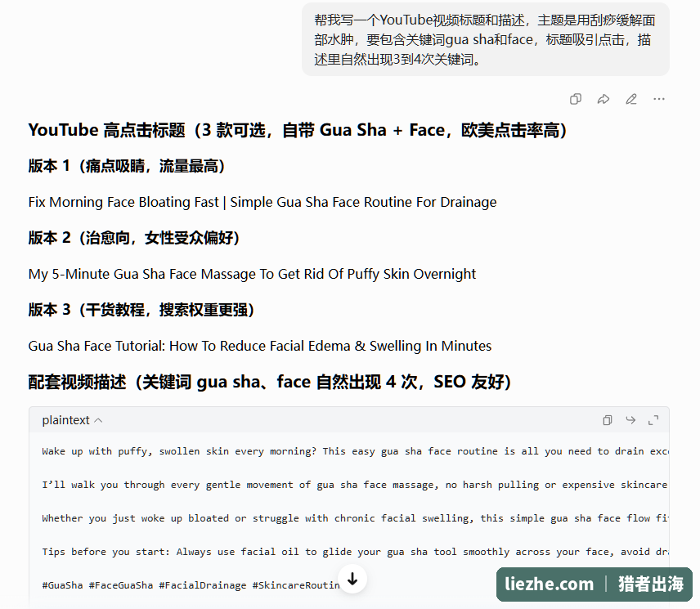The height and width of the screenshot is (609, 700).
Task: Jump to bottom with the down arrow button
Action: (352, 579)
